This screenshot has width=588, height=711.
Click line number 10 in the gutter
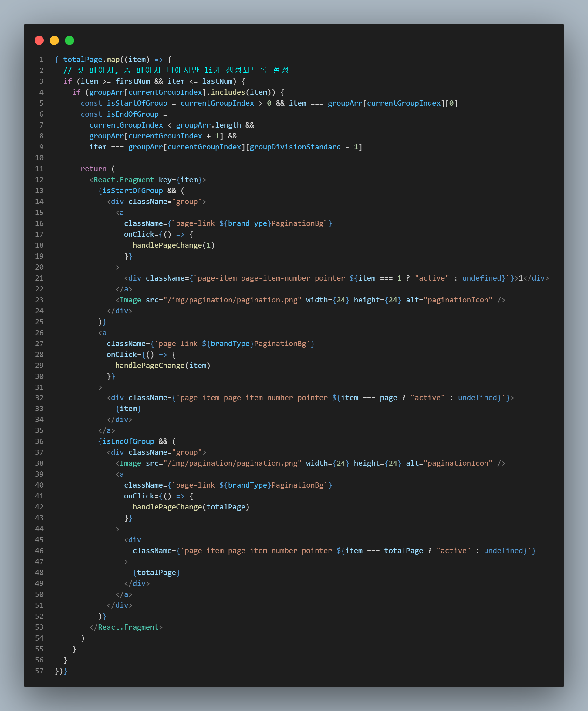pyautogui.click(x=39, y=158)
